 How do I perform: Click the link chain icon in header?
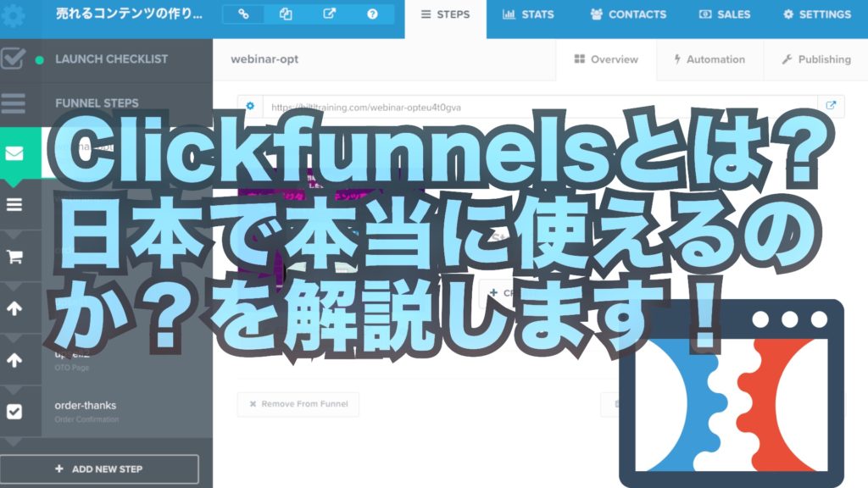pos(243,14)
